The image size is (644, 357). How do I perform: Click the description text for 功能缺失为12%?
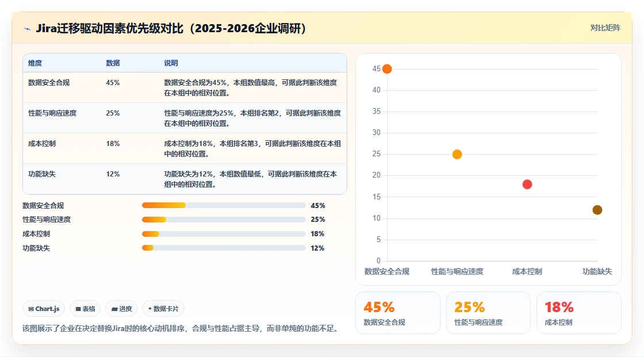tap(251, 179)
